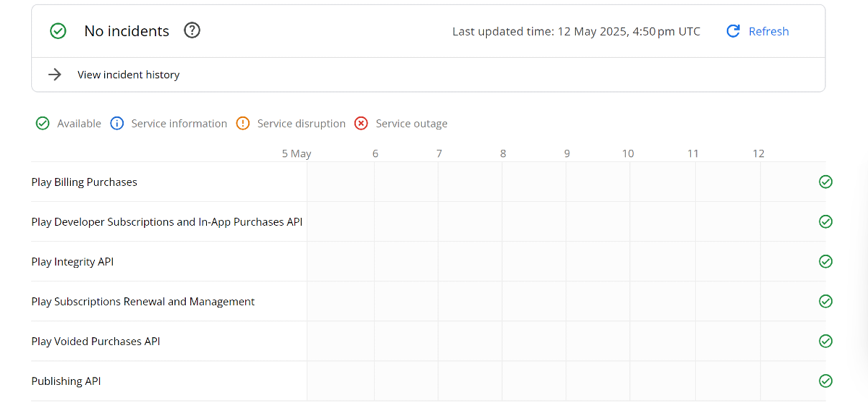This screenshot has width=868, height=403.
Task: Click the green No incidents checkmark icon
Action: point(58,31)
